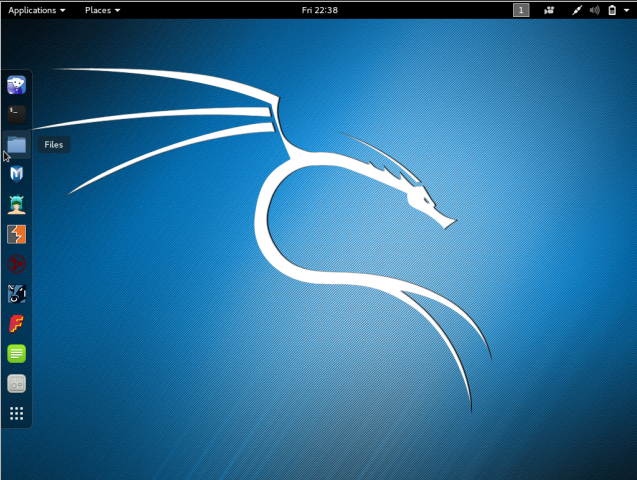
Task: Click the Fri 22:38 clock
Action: 320,10
